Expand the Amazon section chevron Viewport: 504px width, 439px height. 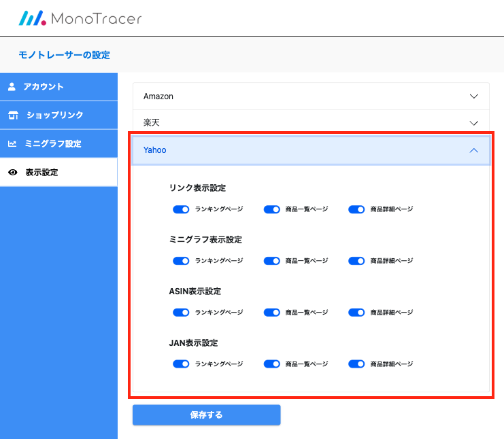474,96
